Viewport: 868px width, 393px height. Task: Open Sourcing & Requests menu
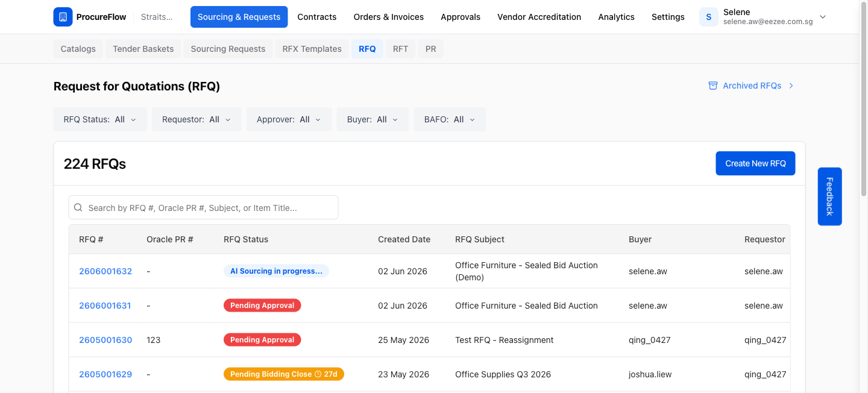pyautogui.click(x=239, y=17)
